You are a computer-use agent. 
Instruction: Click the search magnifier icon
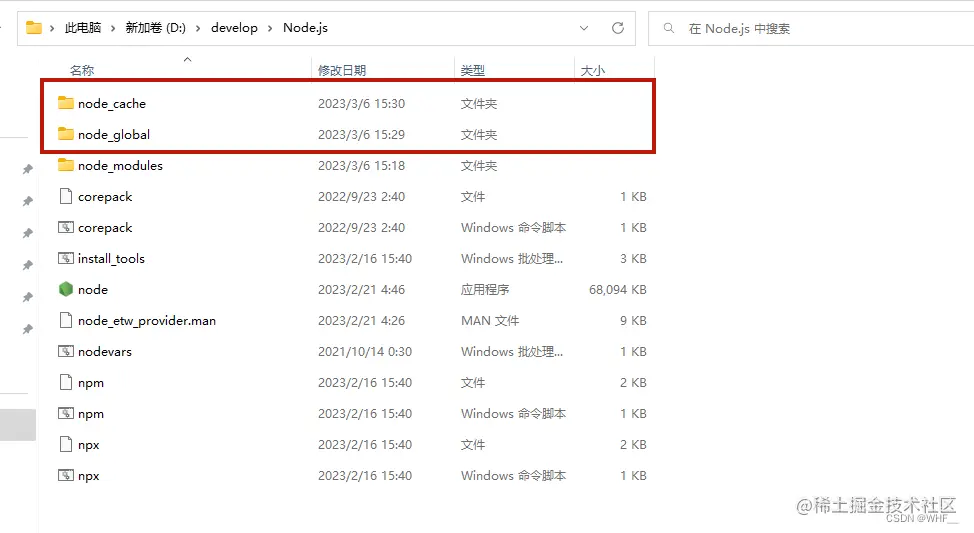[668, 28]
